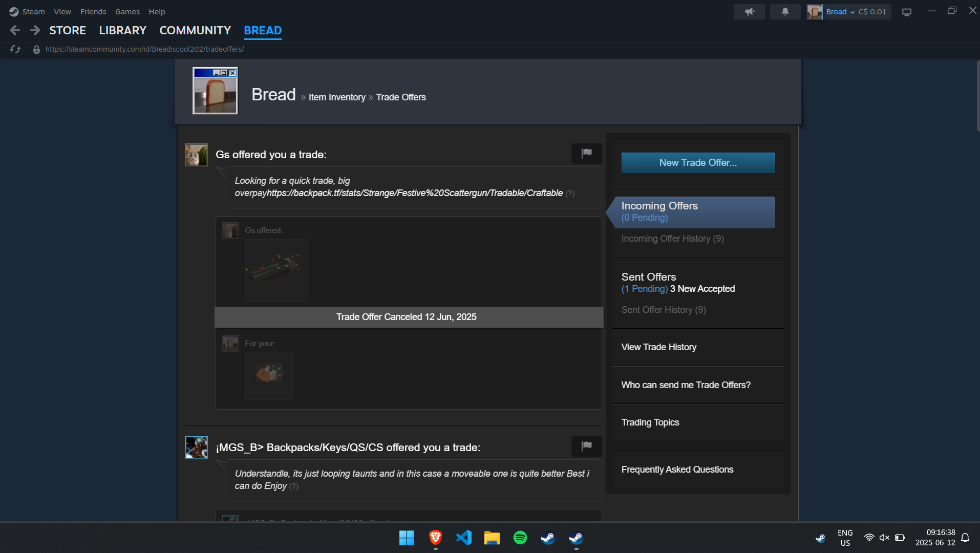Click the padlock security icon
Screen dimensions: 980x553
(x=36, y=49)
